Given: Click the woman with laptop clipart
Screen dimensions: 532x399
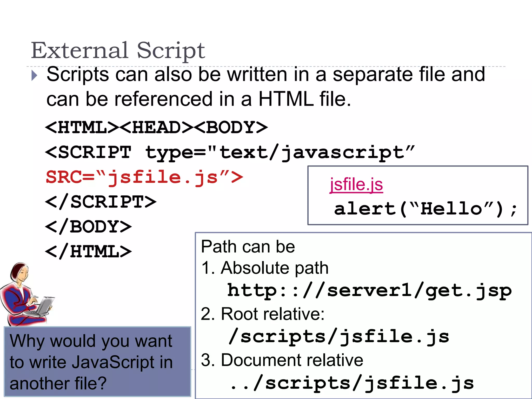Looking at the screenshot, I should coord(27,294).
